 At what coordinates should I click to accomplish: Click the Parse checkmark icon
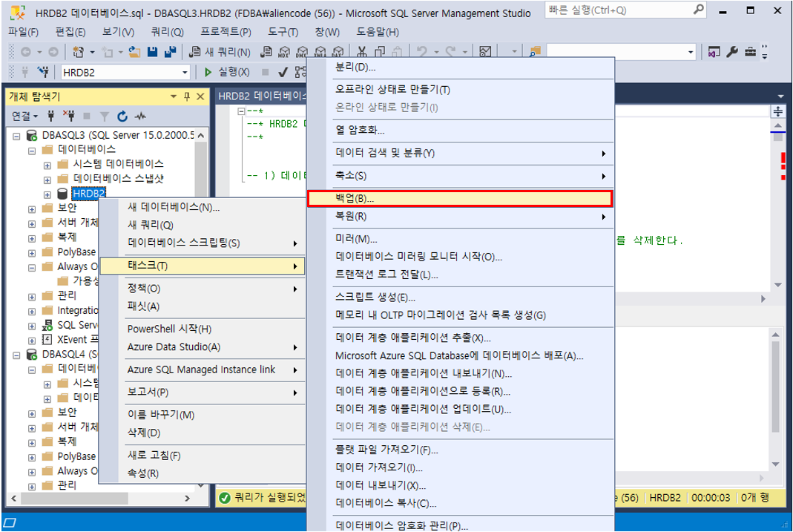[x=283, y=73]
